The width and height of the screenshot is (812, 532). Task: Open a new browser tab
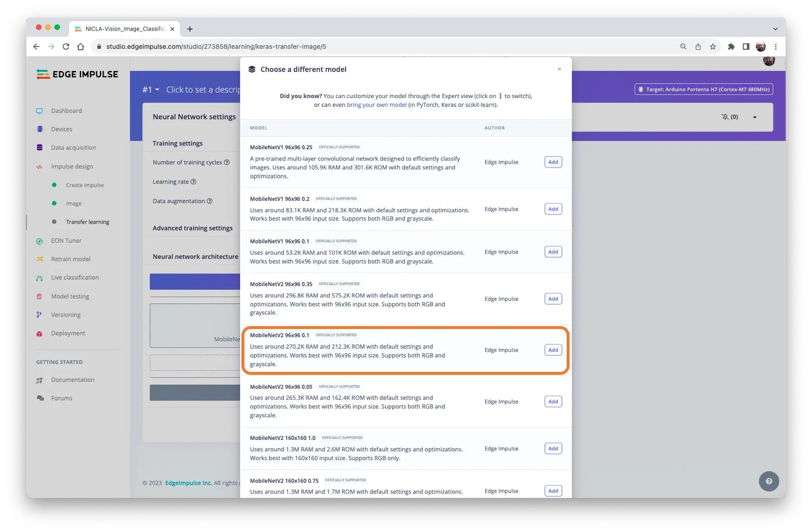point(190,29)
